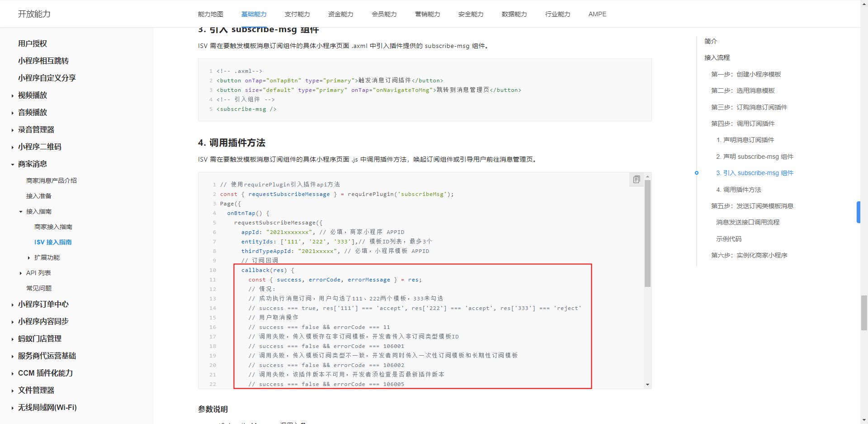Click the 开放能力 site title
The height and width of the screenshot is (424, 868).
(34, 14)
